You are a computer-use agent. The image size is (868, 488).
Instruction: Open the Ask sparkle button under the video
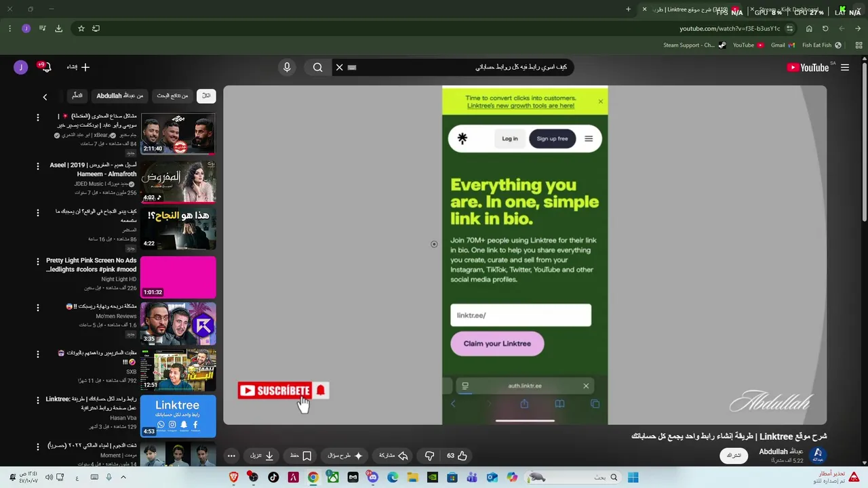click(x=345, y=455)
